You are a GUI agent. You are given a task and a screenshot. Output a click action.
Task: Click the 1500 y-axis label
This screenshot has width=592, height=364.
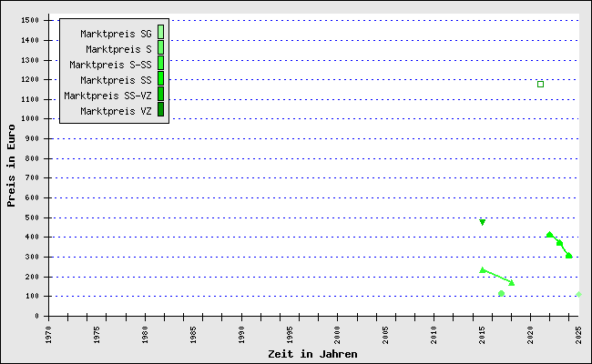coord(30,20)
